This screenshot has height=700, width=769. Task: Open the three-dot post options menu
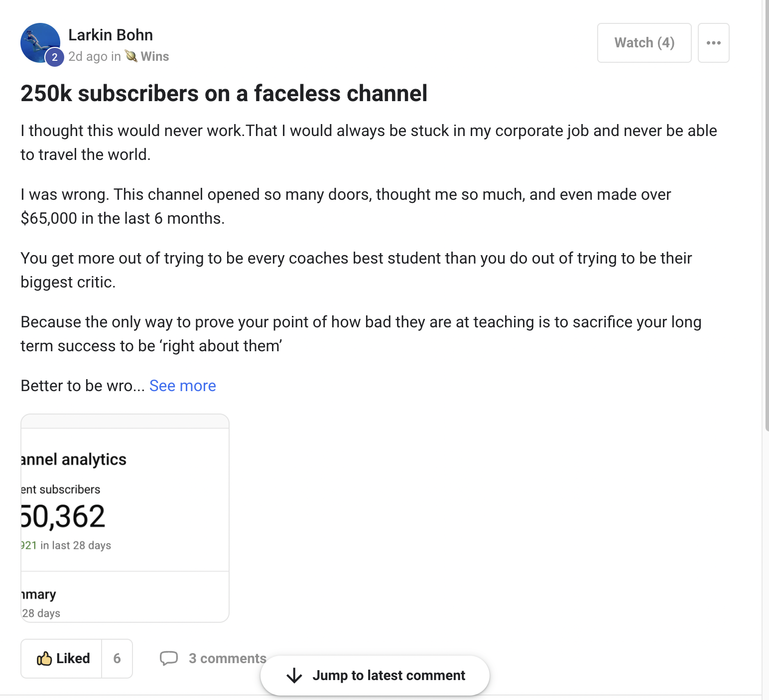713,43
